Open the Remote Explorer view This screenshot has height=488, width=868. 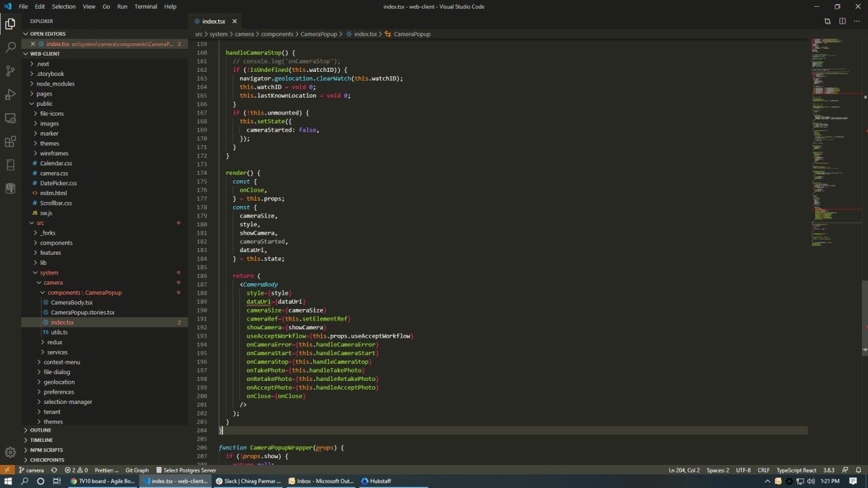10,118
